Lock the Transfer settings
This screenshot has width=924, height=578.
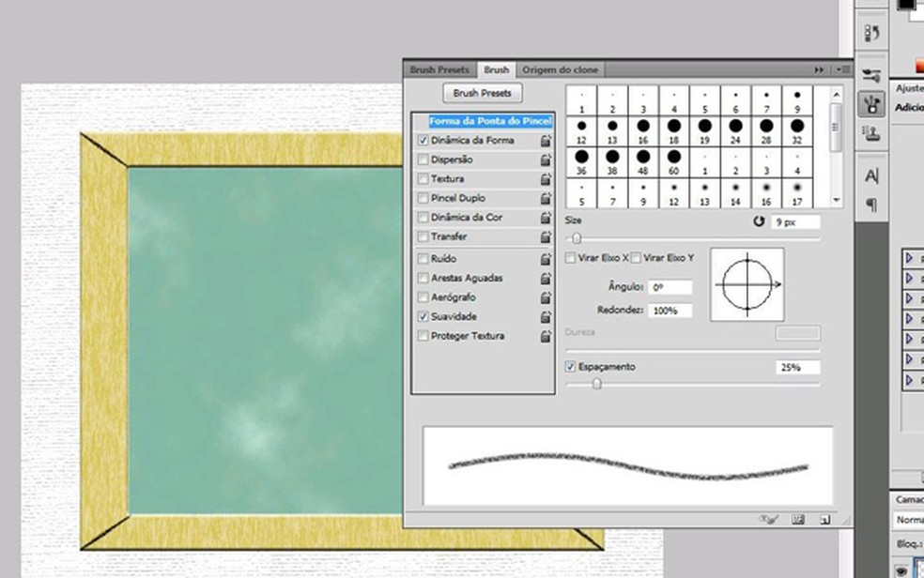coord(546,236)
